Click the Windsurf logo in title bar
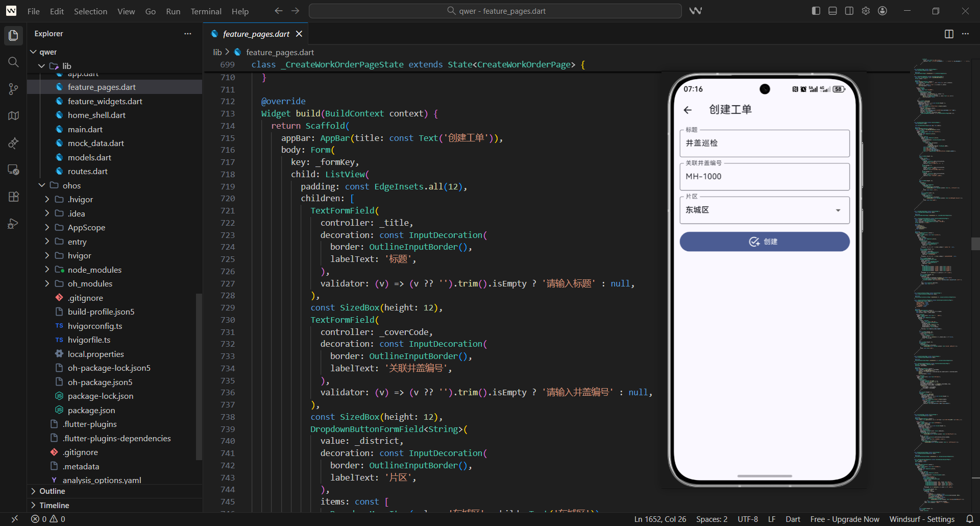 [x=11, y=11]
